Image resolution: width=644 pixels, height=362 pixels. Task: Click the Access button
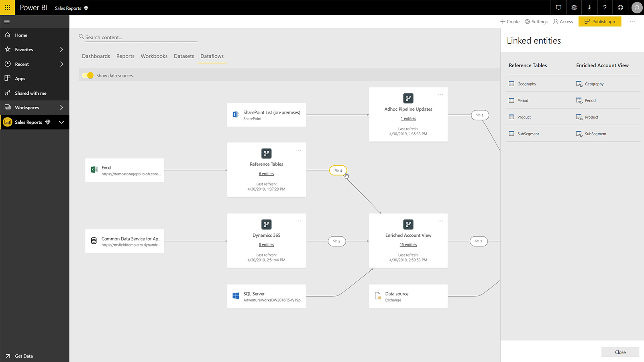563,22
